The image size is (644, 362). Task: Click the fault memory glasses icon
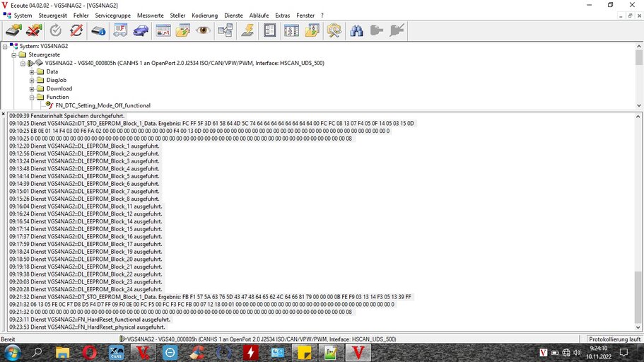click(x=120, y=30)
